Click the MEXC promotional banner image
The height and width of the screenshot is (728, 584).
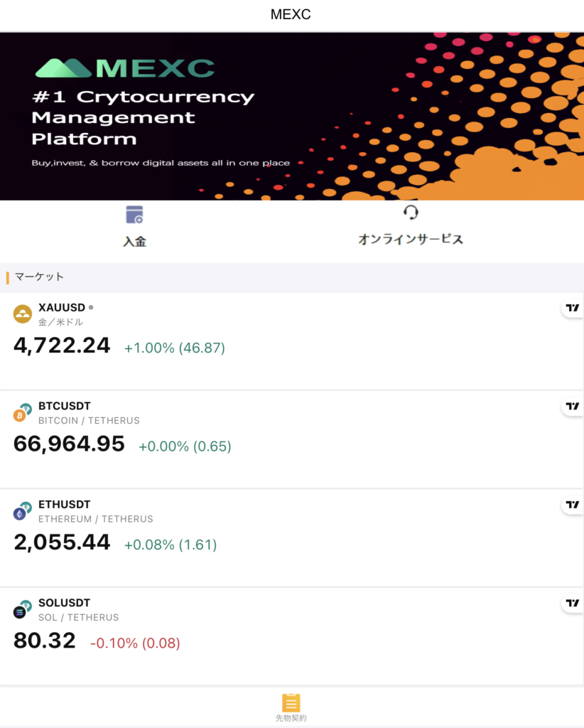tap(292, 117)
